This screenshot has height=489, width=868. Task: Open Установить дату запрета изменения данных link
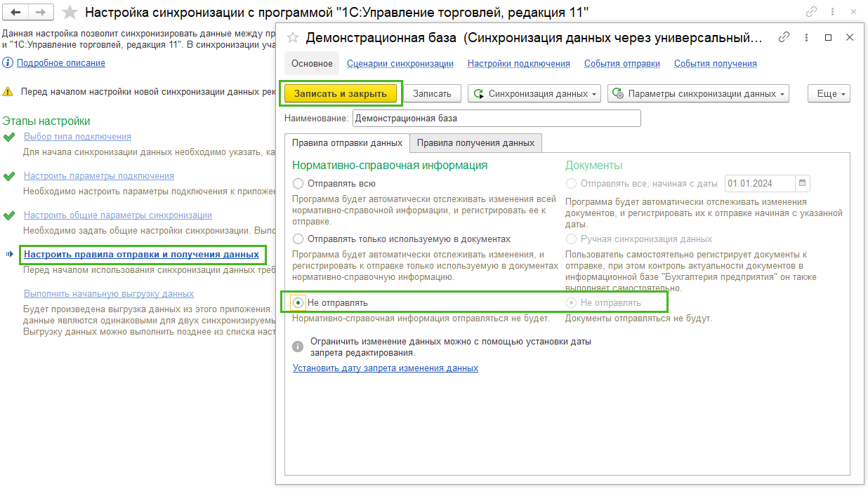386,368
